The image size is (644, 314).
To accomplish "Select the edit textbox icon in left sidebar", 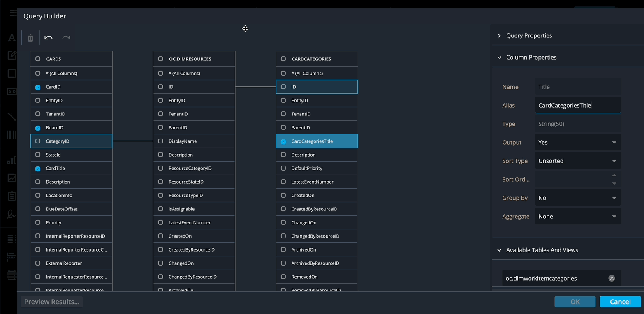I will pos(12,55).
